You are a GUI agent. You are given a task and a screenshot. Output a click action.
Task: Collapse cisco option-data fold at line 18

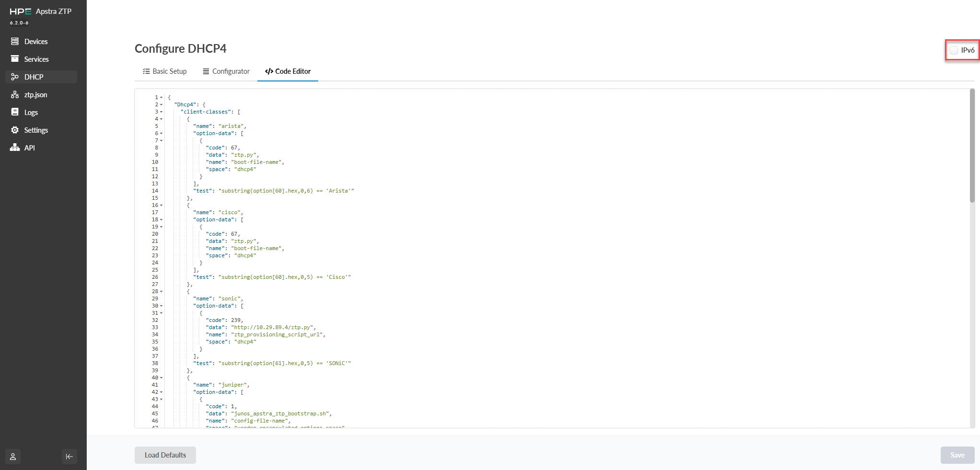click(x=161, y=219)
